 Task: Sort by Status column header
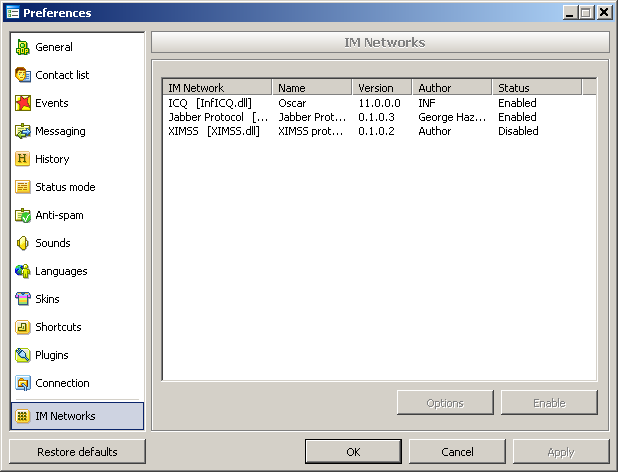[x=537, y=87]
